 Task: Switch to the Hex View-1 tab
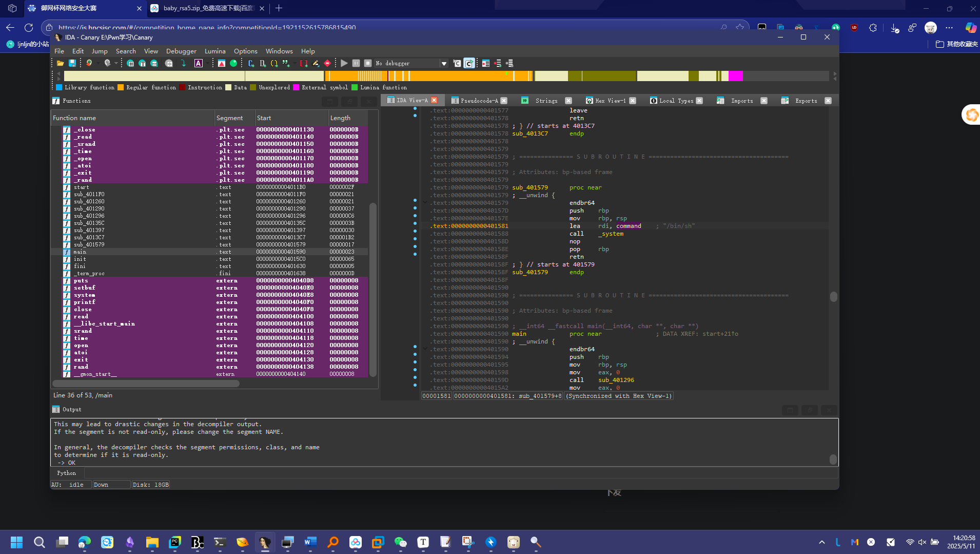(611, 101)
